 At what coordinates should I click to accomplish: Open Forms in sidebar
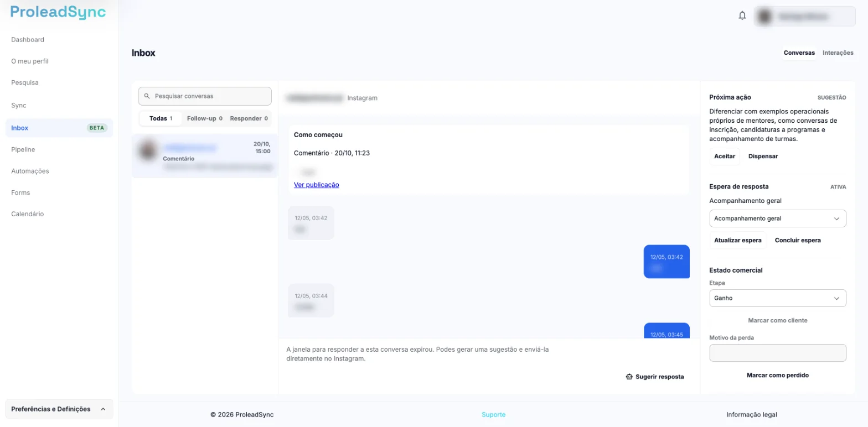pos(20,193)
